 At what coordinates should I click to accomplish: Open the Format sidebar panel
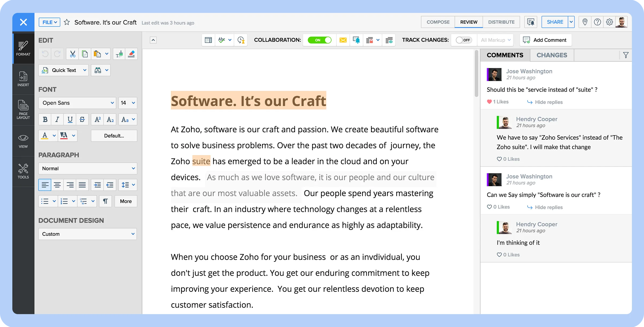(x=23, y=48)
